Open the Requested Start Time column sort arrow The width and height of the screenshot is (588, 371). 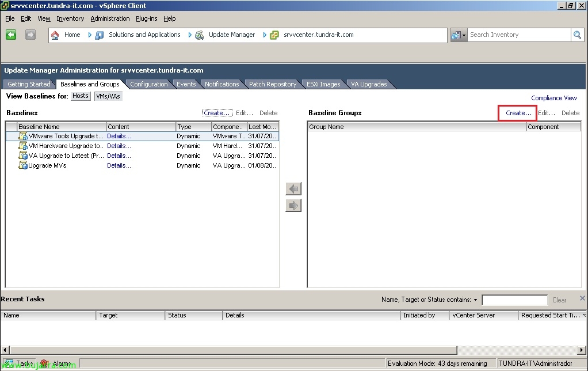click(x=584, y=316)
